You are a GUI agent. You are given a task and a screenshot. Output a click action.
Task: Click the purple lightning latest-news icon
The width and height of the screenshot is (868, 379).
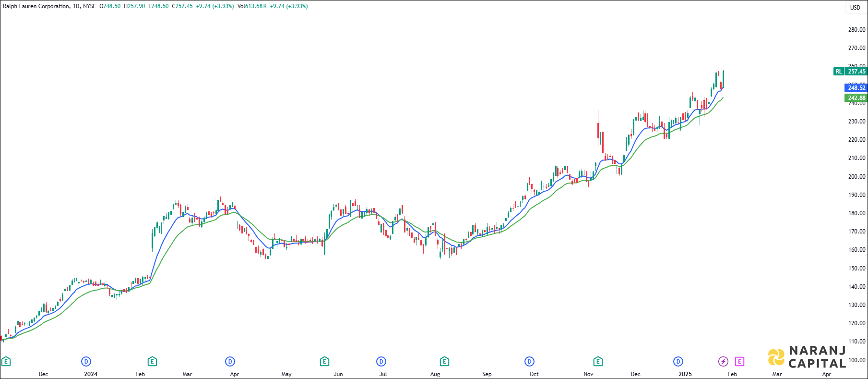tap(723, 361)
